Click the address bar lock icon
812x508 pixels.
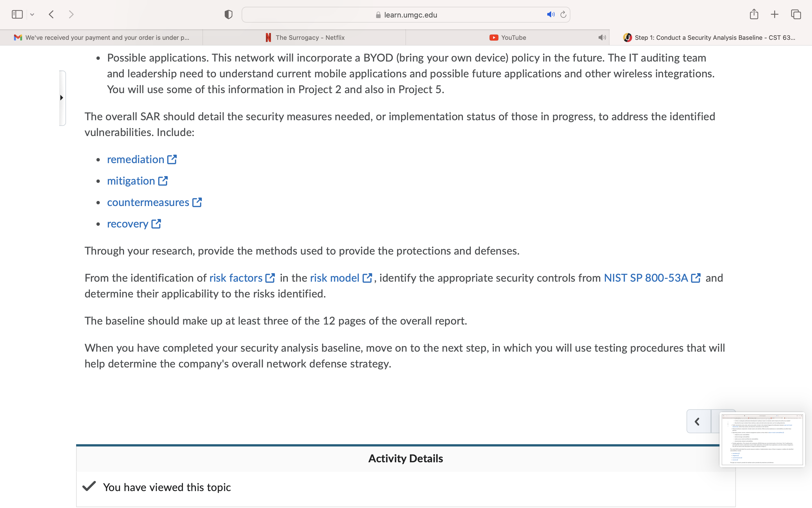[378, 15]
